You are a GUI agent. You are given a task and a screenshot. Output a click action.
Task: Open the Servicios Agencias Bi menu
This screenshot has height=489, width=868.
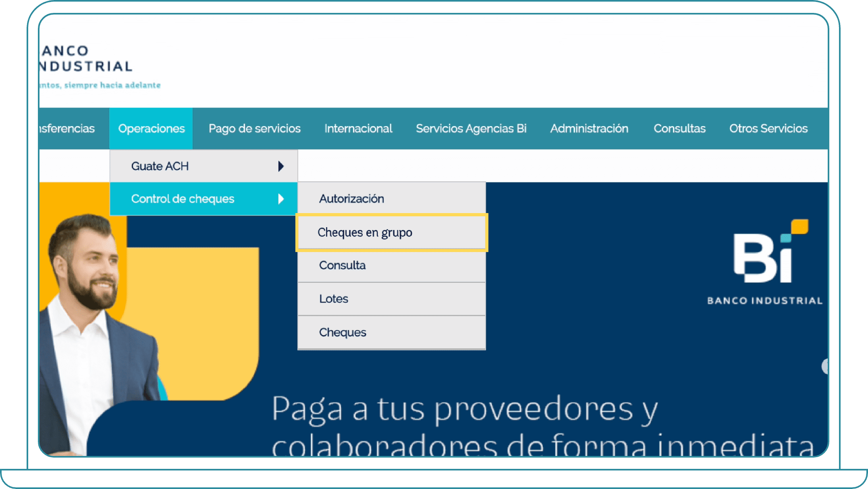tap(471, 128)
